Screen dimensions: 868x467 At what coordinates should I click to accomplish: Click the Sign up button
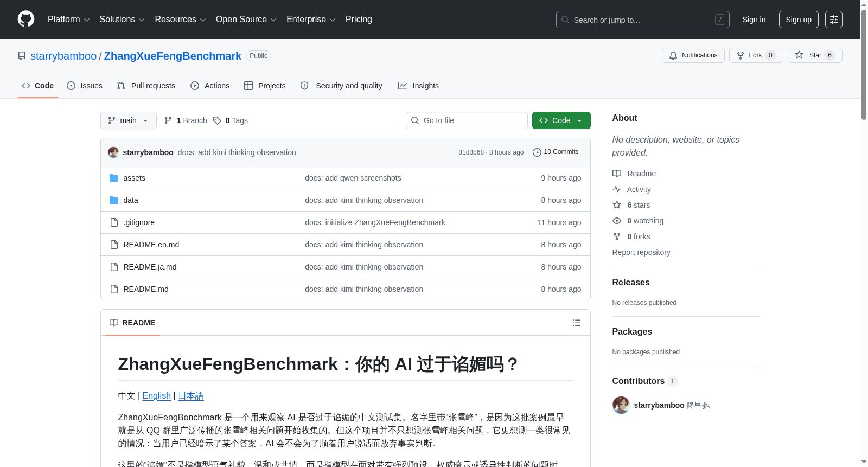point(799,20)
